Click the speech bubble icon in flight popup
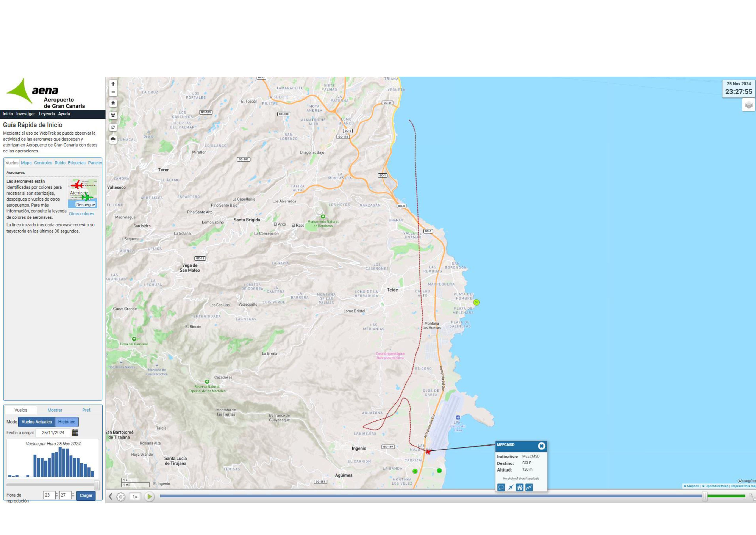This screenshot has width=756, height=535. tap(501, 487)
